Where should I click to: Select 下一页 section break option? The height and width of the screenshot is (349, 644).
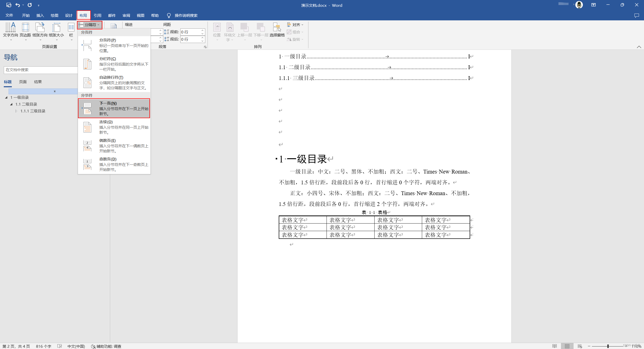[x=114, y=108]
